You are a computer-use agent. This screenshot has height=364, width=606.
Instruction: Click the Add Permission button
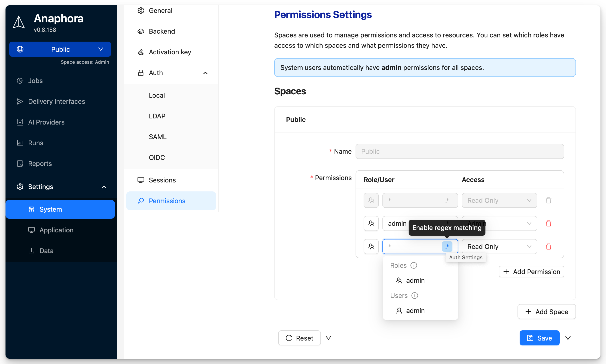531,272
